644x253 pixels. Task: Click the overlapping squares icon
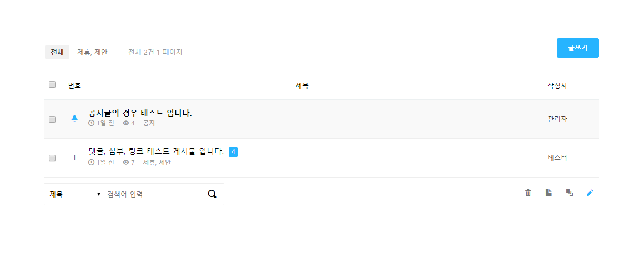coord(569,193)
